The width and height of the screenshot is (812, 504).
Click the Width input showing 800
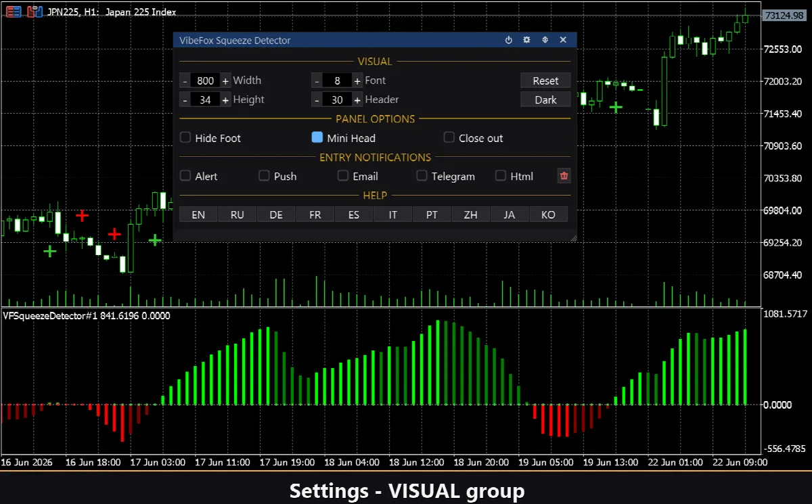coord(205,81)
